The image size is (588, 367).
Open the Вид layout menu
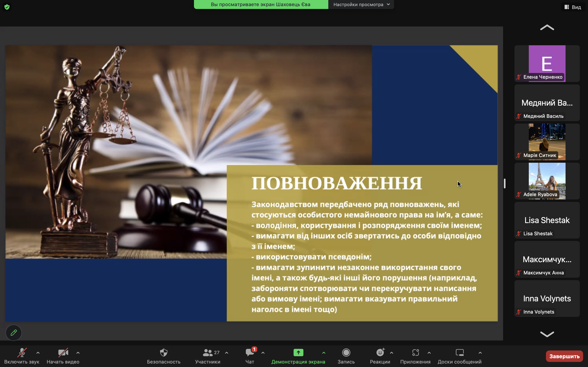click(x=573, y=7)
